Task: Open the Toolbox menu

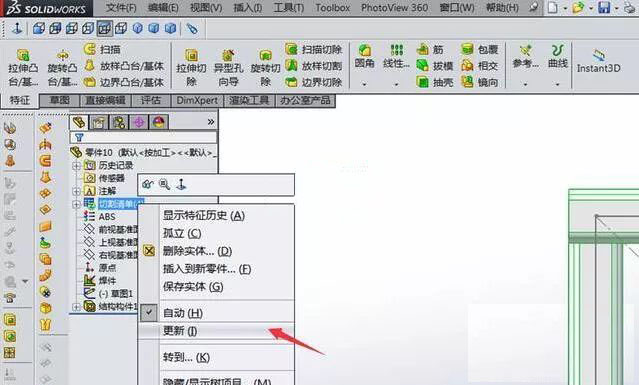Action: (x=333, y=8)
